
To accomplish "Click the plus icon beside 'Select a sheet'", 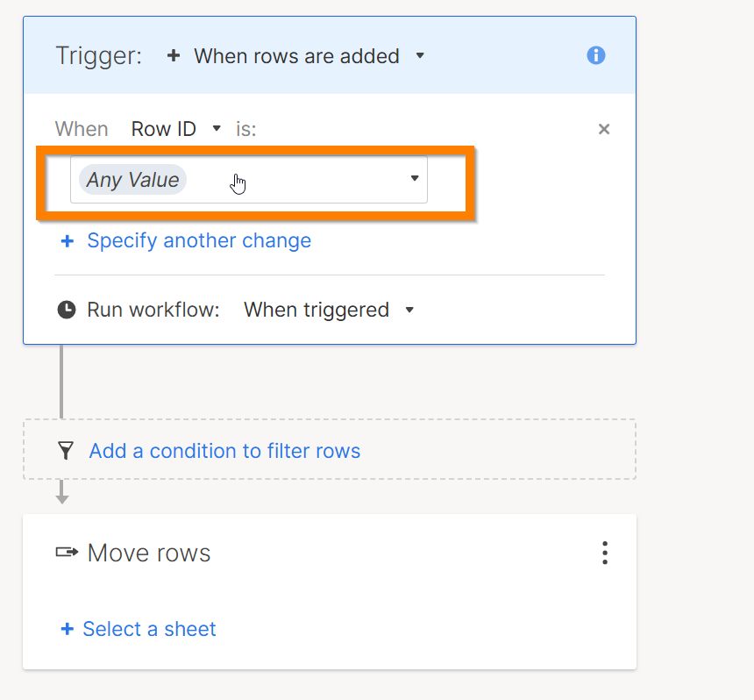I will coord(67,629).
